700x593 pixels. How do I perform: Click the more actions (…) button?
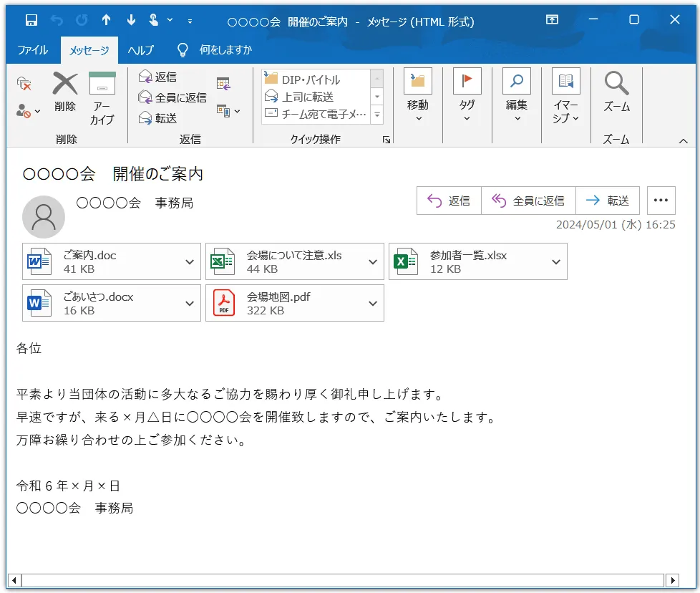pos(661,201)
